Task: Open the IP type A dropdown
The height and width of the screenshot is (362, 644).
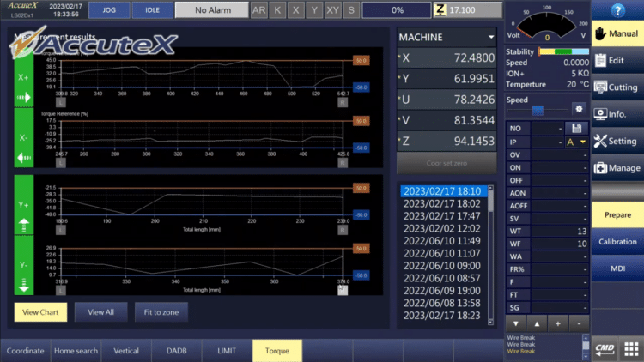Action: [576, 142]
